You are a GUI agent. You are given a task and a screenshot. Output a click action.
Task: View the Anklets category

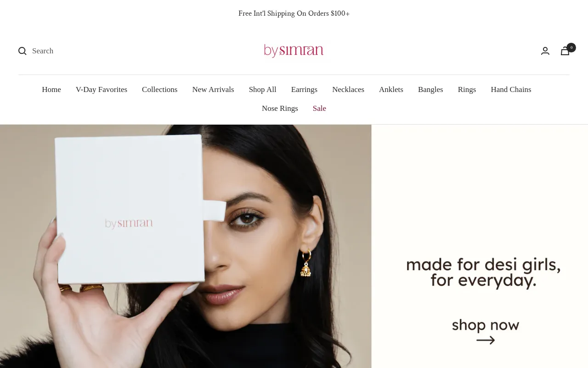pyautogui.click(x=391, y=90)
